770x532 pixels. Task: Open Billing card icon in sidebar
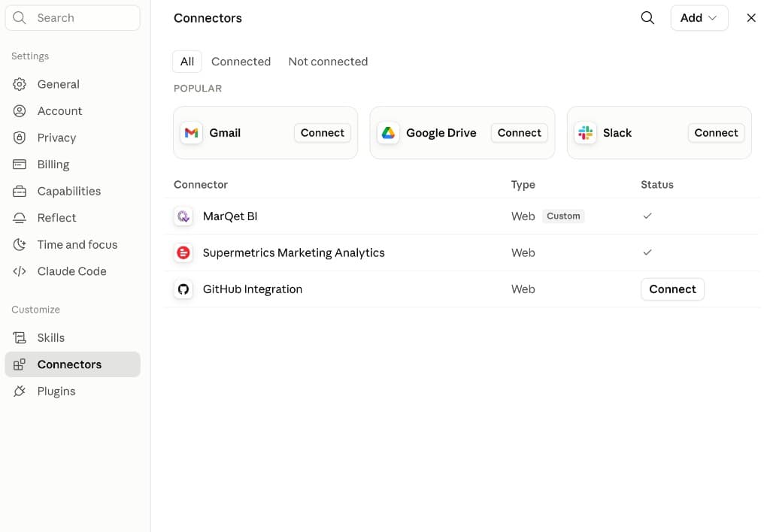tap(19, 164)
